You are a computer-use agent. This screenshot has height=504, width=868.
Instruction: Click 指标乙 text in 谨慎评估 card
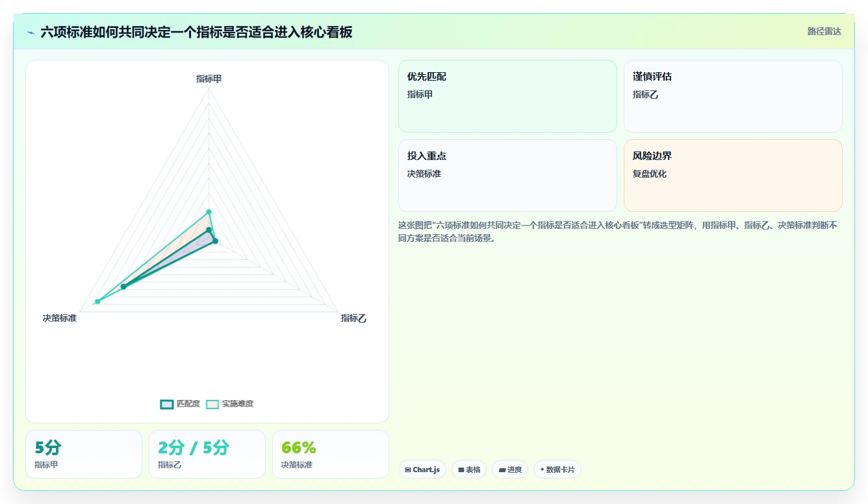[x=645, y=94]
